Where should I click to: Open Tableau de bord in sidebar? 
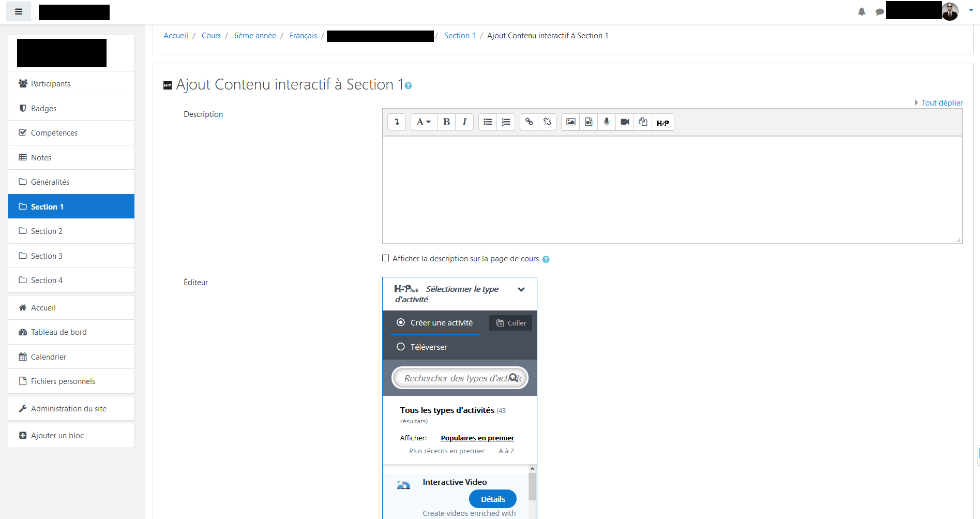coord(71,332)
